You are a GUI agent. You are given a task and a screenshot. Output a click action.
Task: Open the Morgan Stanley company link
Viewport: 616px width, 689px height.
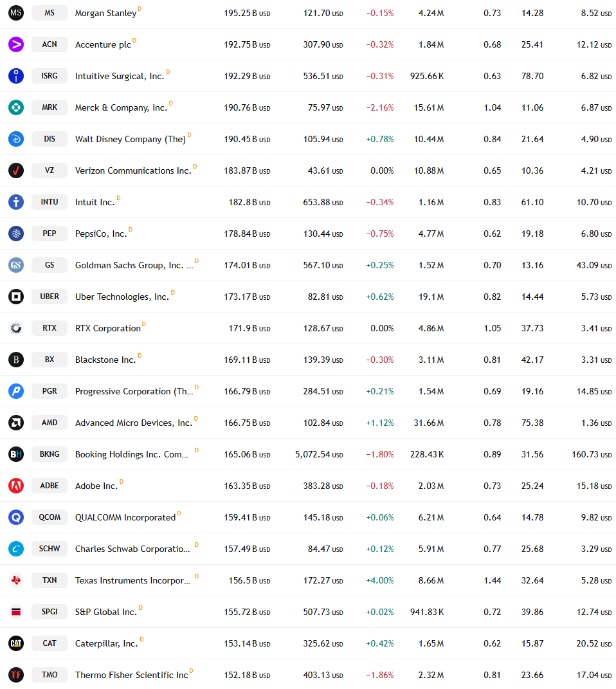click(x=106, y=13)
